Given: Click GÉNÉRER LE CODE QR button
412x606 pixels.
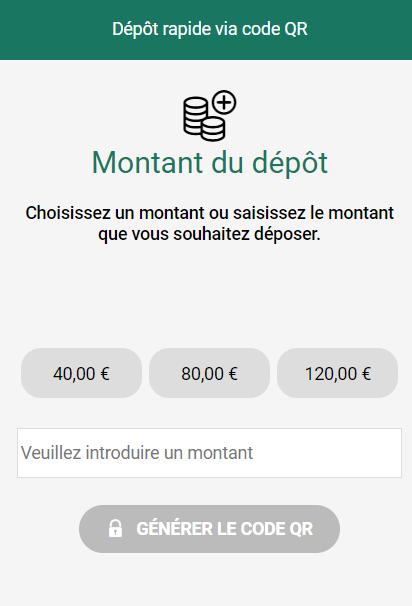Looking at the screenshot, I should click(x=209, y=529).
